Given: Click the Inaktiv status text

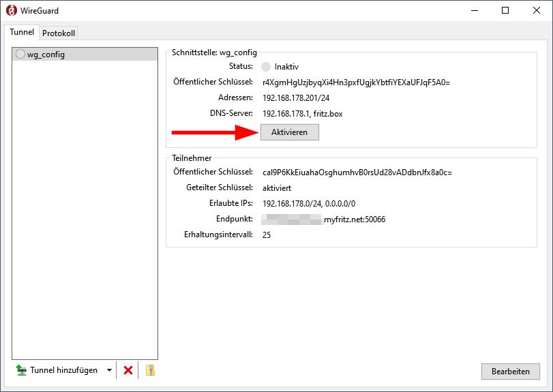Looking at the screenshot, I should coord(286,67).
